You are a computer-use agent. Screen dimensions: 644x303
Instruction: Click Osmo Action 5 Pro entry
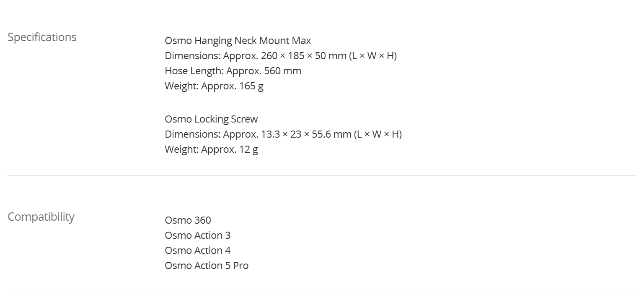[x=207, y=266]
